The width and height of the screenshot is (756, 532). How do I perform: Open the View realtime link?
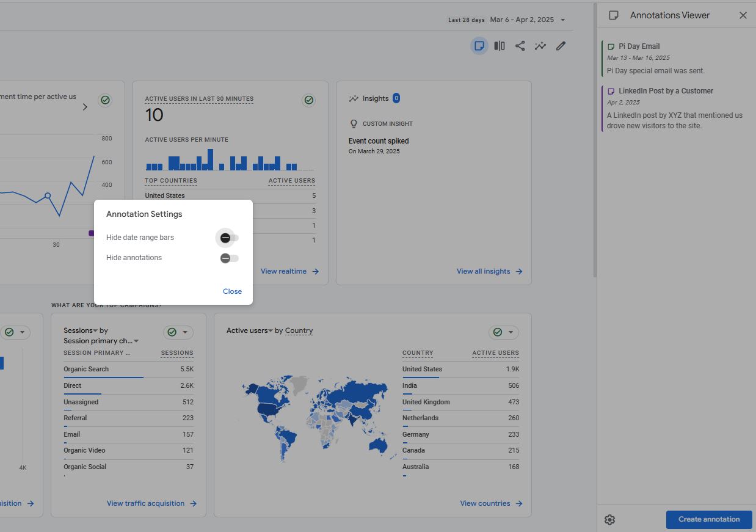(289, 271)
